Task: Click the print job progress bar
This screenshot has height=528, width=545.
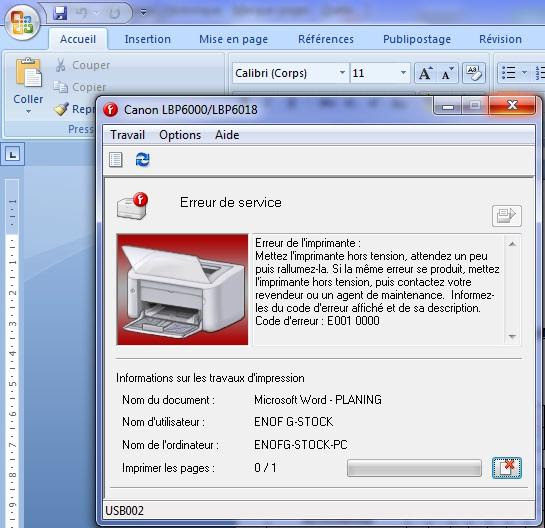Action: click(x=414, y=468)
